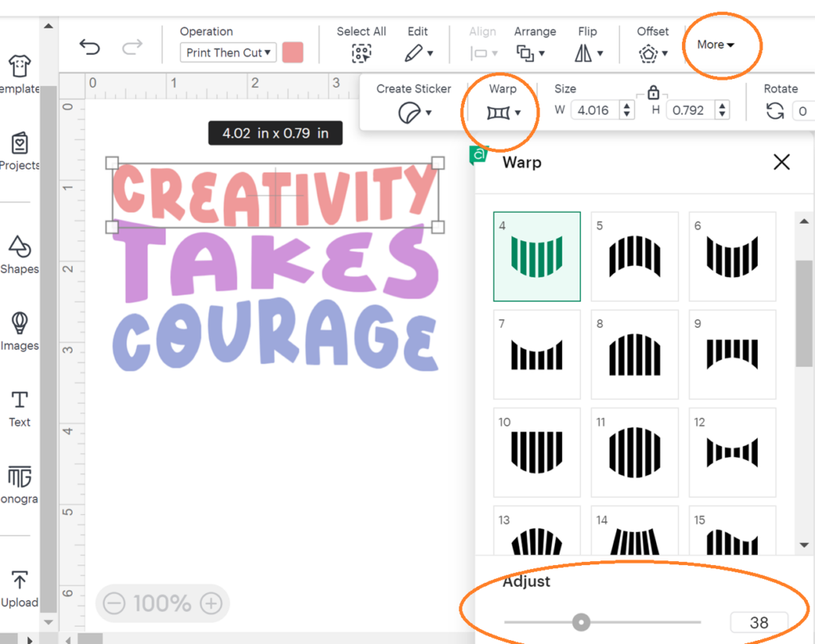Click the Select All icon
This screenshot has height=644, width=815.
[361, 53]
